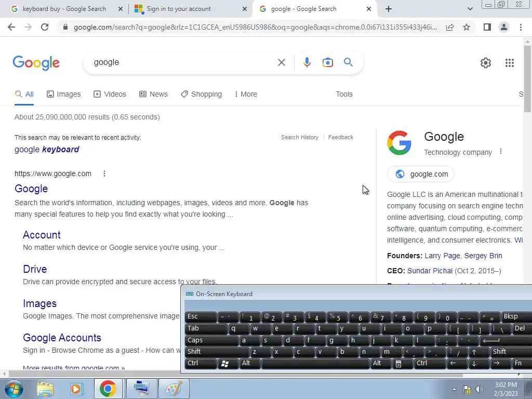Click the Bksp key on the on-screen keyboard
The image size is (532, 399).
[516, 317]
